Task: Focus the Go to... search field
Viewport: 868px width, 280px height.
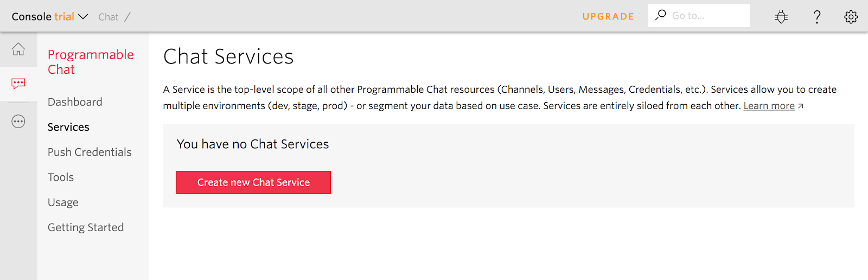Action: coord(699,16)
